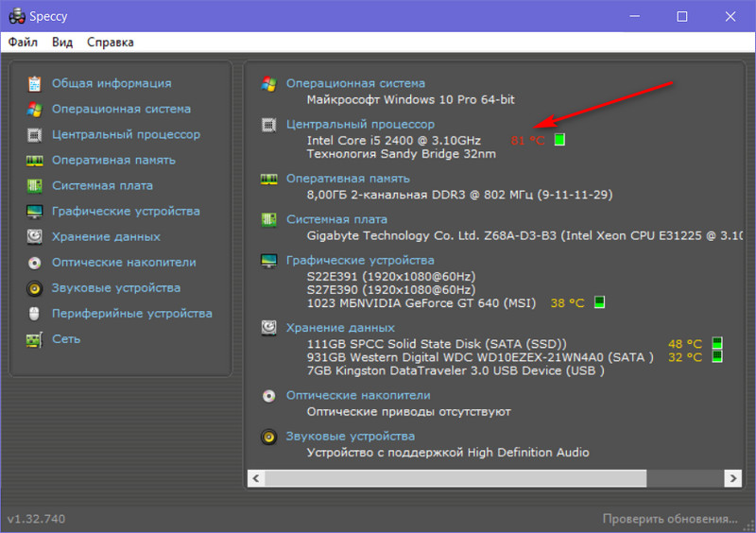Click the hard drive icon in the summary panel

(268, 328)
